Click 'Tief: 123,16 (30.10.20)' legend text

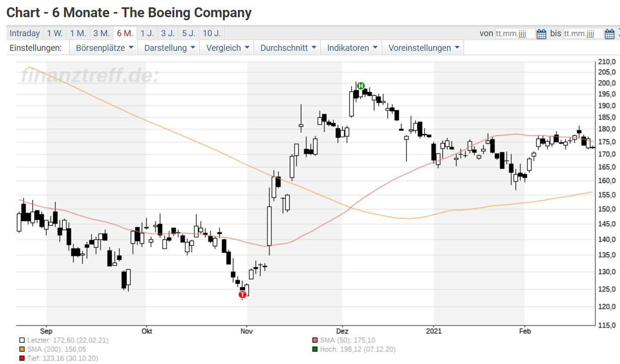(x=63, y=358)
